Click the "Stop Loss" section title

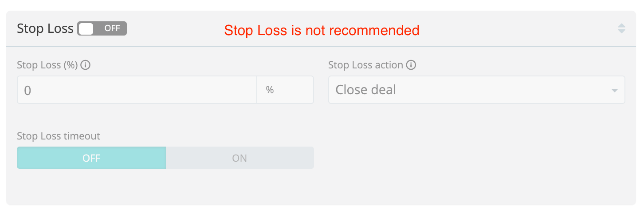[45, 28]
